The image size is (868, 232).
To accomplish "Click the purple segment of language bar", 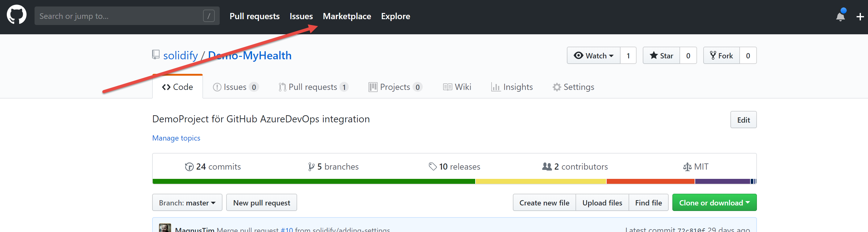I will (723, 181).
